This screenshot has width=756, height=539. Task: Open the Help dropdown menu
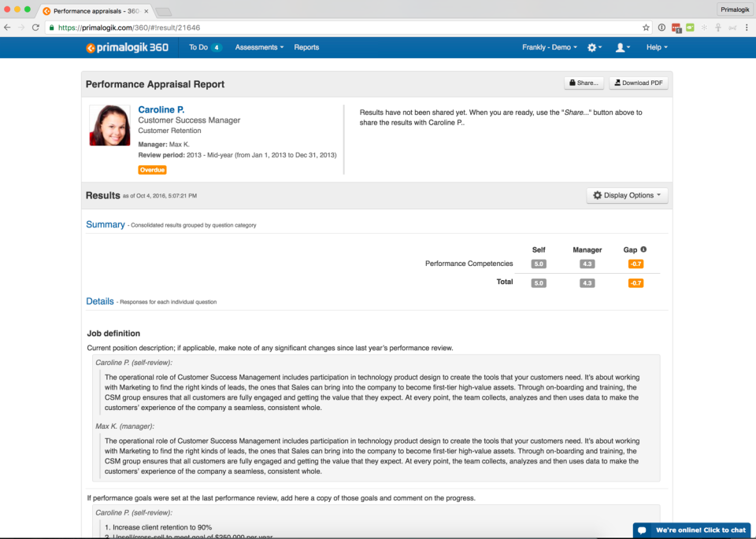point(657,47)
